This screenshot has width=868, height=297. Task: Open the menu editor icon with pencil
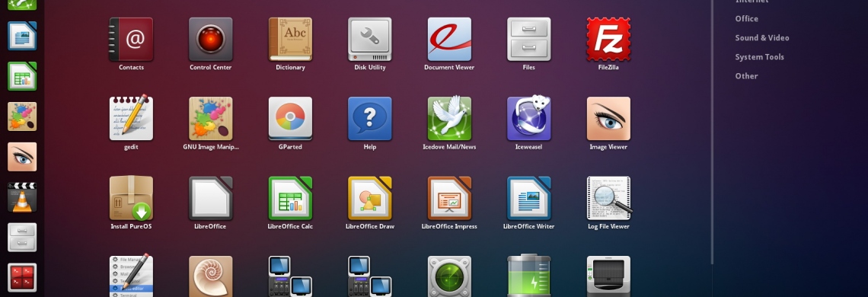pyautogui.click(x=131, y=276)
